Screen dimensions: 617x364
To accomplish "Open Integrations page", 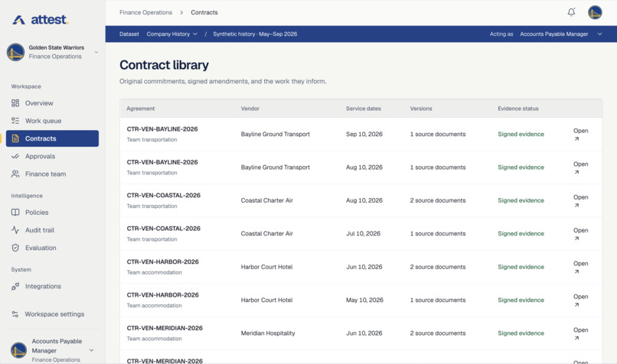I will [x=52, y=286].
